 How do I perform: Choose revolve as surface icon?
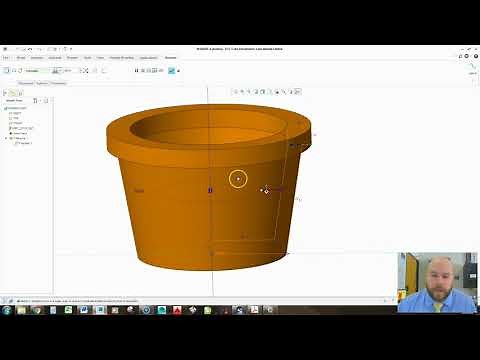coord(14,70)
